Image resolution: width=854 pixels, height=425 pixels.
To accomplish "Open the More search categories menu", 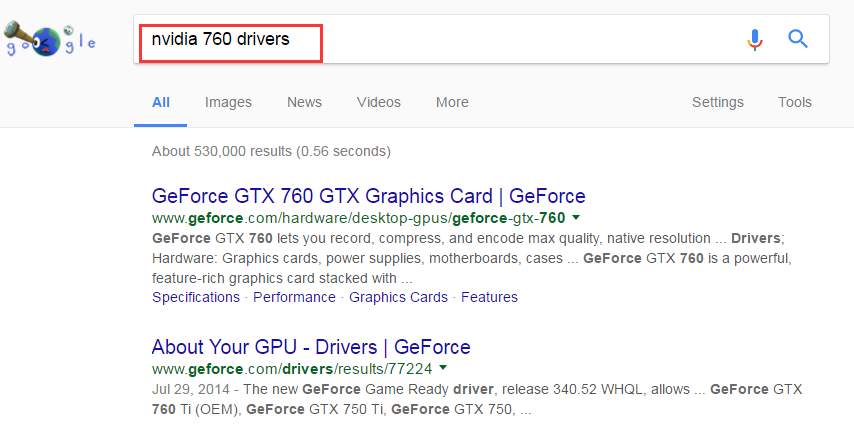I will click(452, 102).
